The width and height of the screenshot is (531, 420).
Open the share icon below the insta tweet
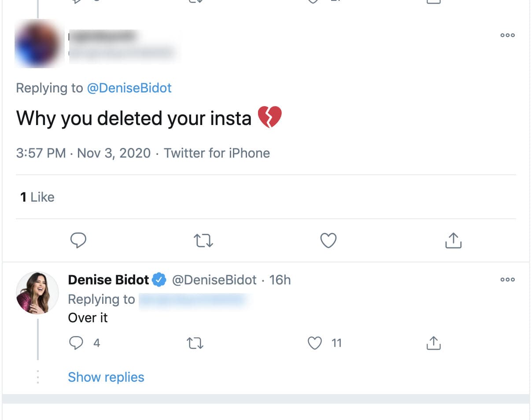453,240
